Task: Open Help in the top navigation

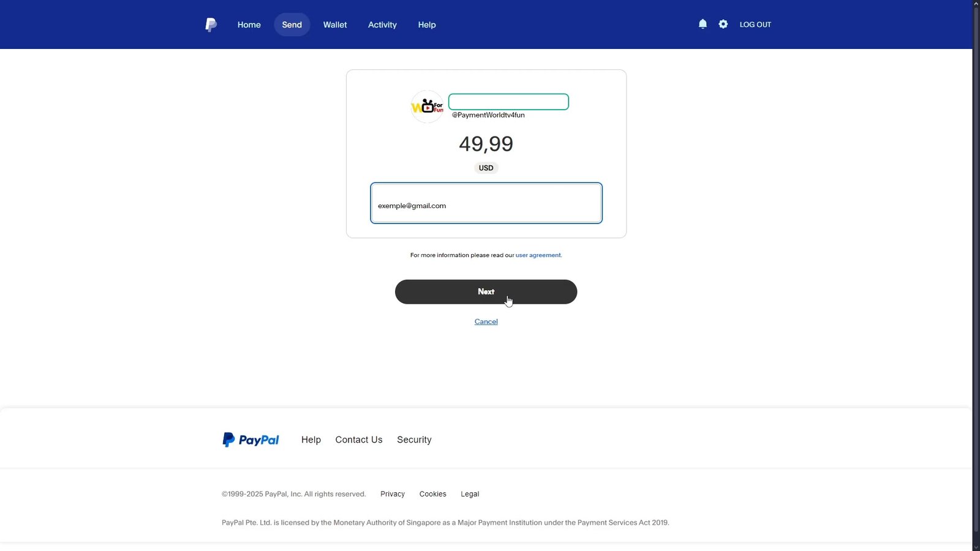Action: 427,24
